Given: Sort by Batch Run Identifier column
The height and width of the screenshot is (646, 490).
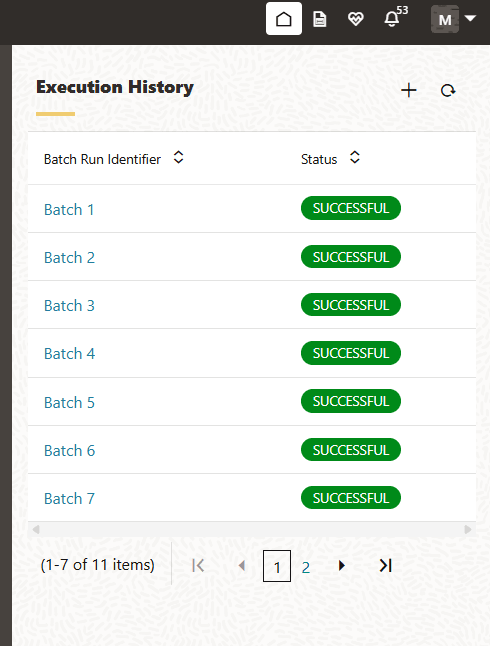Looking at the screenshot, I should 178,157.
